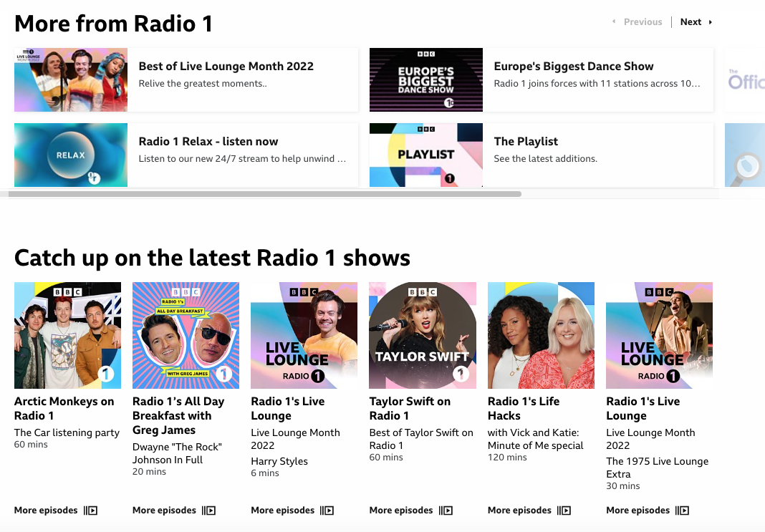Click Taylor Swift on Radio 1 title
Image resolution: width=765 pixels, height=532 pixels.
(410, 409)
